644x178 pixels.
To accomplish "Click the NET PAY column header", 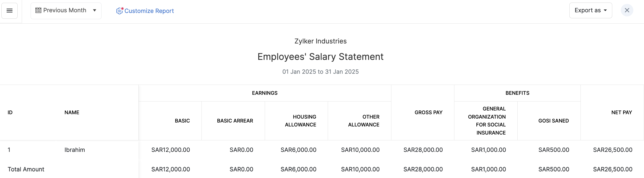I will [x=621, y=112].
